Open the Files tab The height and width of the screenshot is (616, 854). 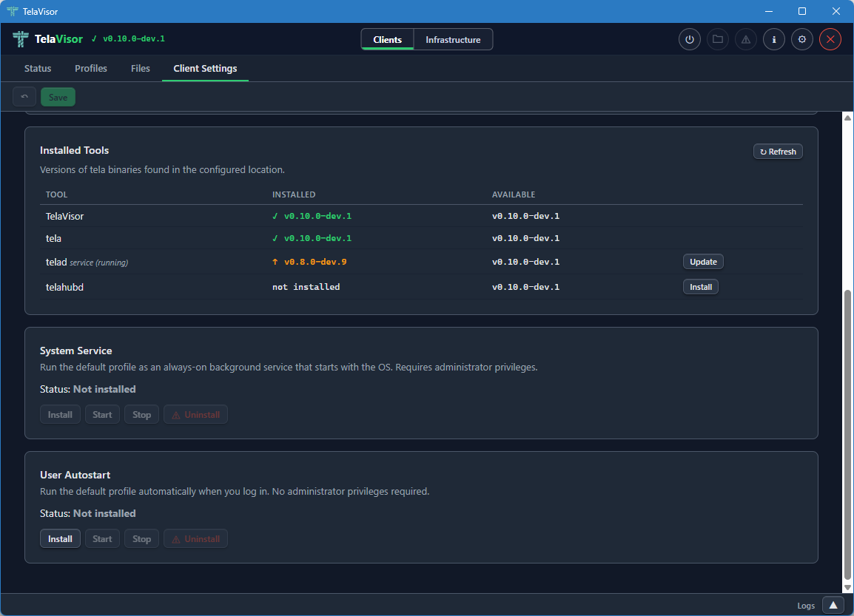[140, 68]
